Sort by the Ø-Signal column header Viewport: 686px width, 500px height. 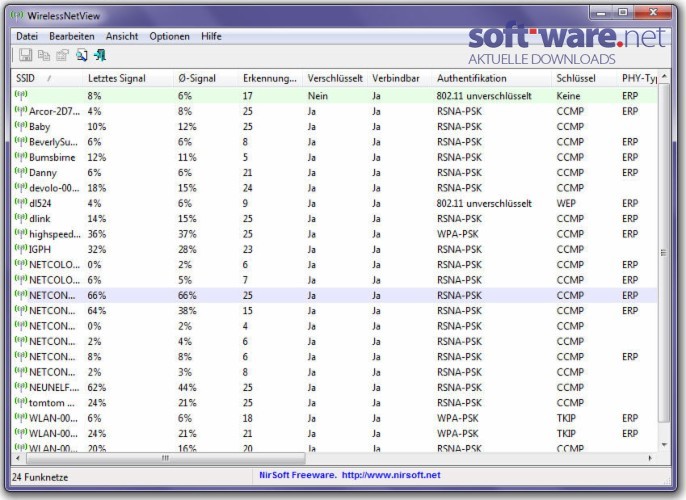pyautogui.click(x=206, y=78)
